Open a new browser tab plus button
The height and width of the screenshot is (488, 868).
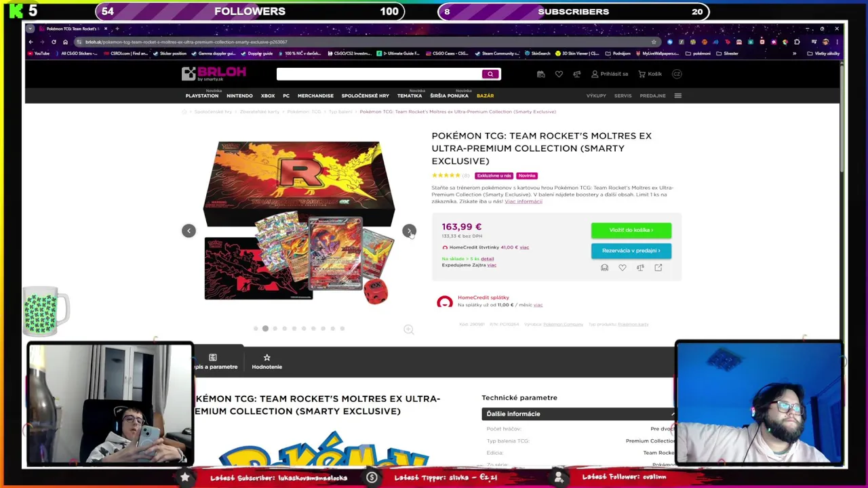pyautogui.click(x=117, y=28)
